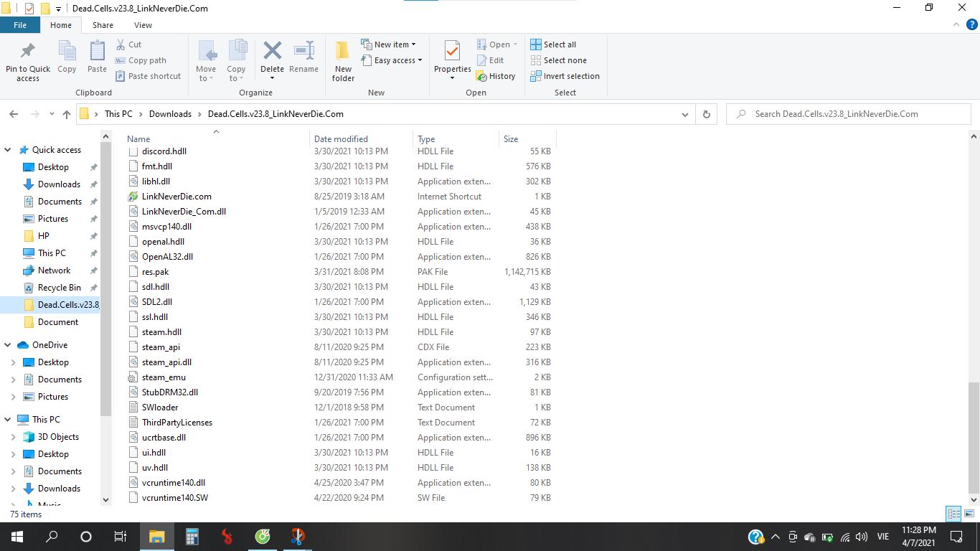Go up one folder level

tap(67, 114)
